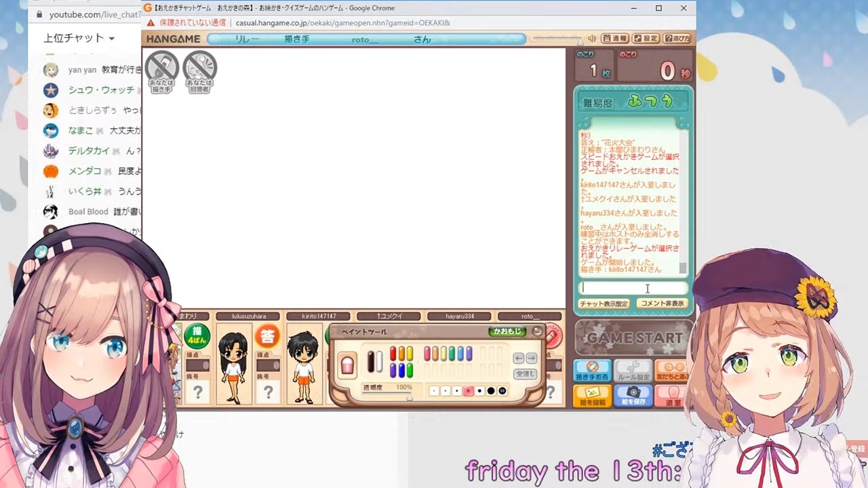Click the insecure connection warning icon

click(x=151, y=22)
